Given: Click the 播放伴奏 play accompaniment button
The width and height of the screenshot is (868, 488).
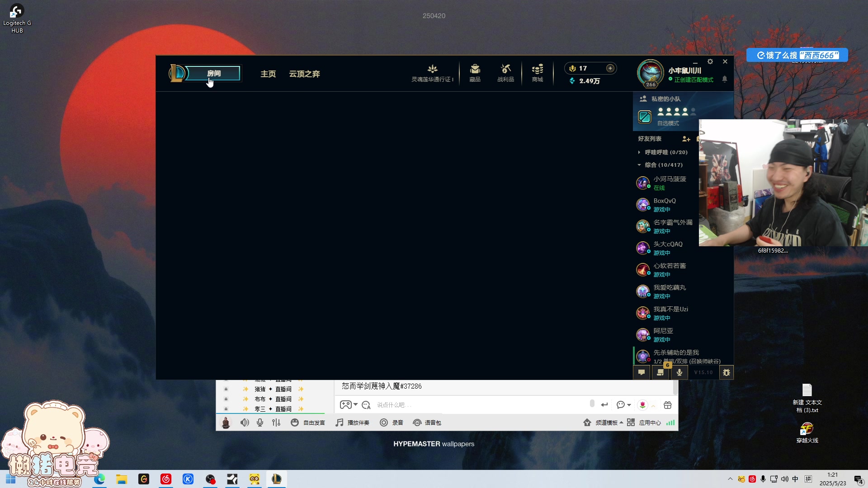Looking at the screenshot, I should click(353, 422).
